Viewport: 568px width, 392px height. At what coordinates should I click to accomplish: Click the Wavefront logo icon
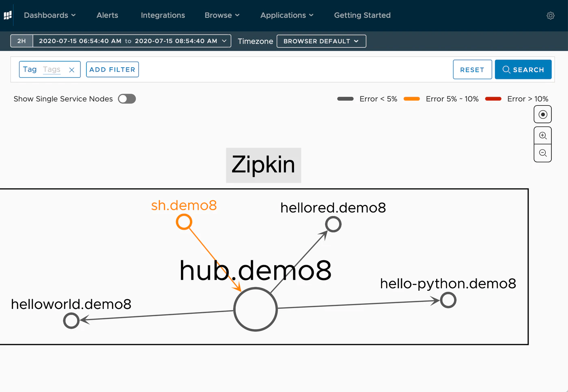(8, 15)
